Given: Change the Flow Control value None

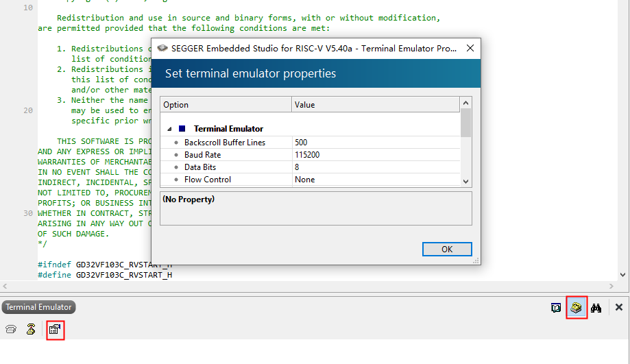Looking at the screenshot, I should coord(376,180).
